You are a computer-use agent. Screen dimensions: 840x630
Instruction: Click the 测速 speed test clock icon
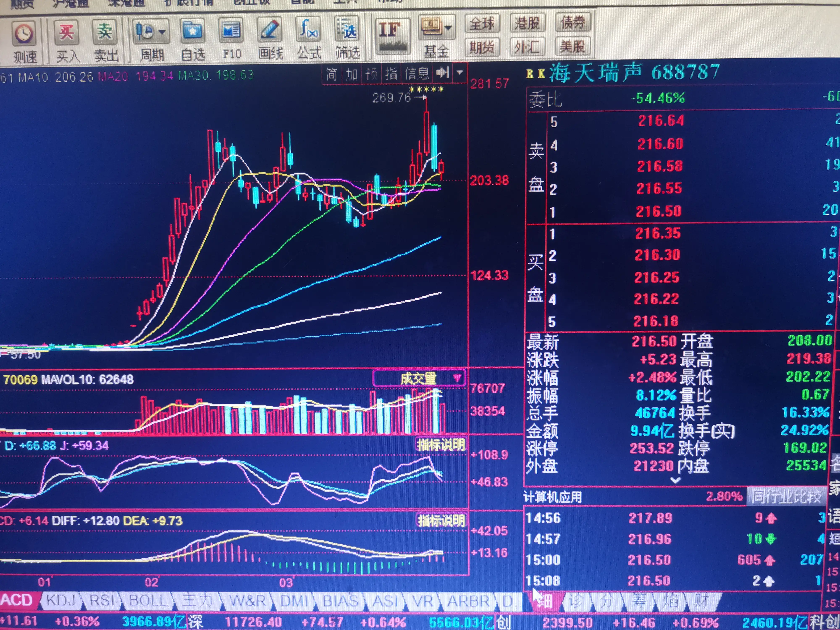(24, 34)
